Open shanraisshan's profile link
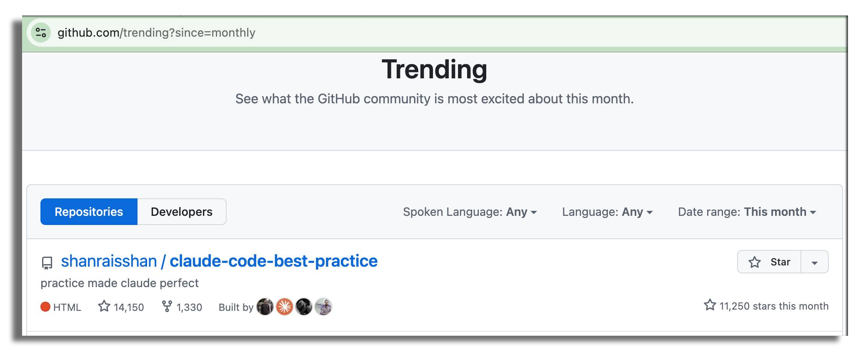 pyautogui.click(x=108, y=261)
